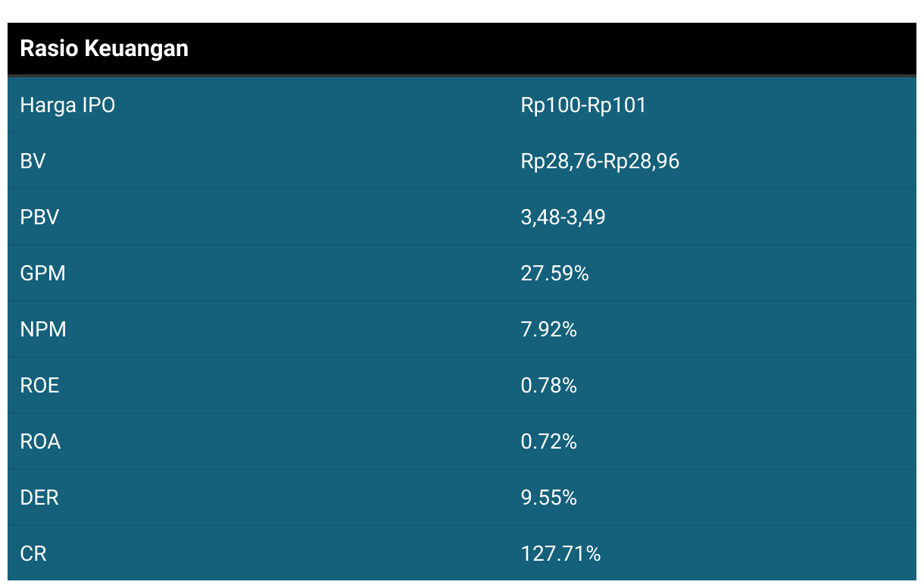Select the ROE row label
The height and width of the screenshot is (588, 924).
pos(39,386)
